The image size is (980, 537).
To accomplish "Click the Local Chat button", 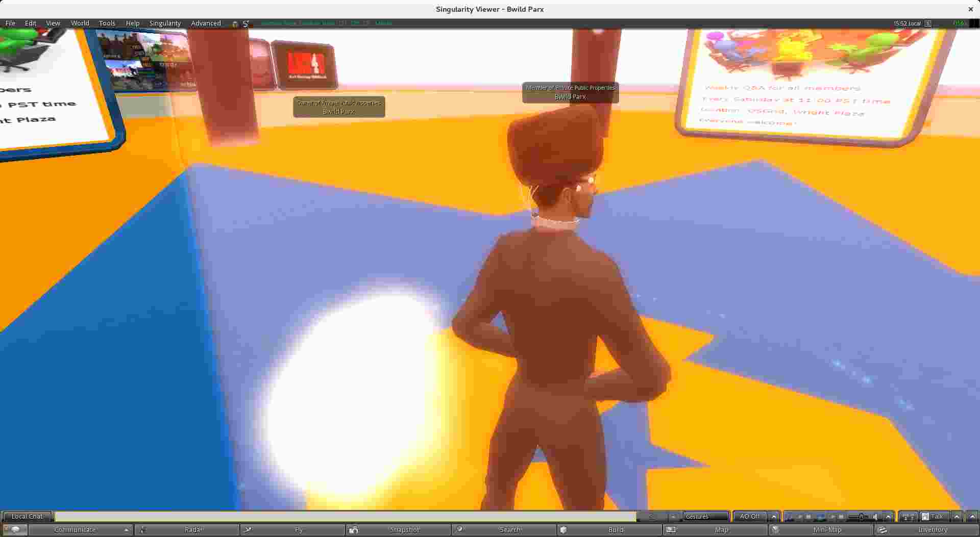I will click(x=27, y=517).
